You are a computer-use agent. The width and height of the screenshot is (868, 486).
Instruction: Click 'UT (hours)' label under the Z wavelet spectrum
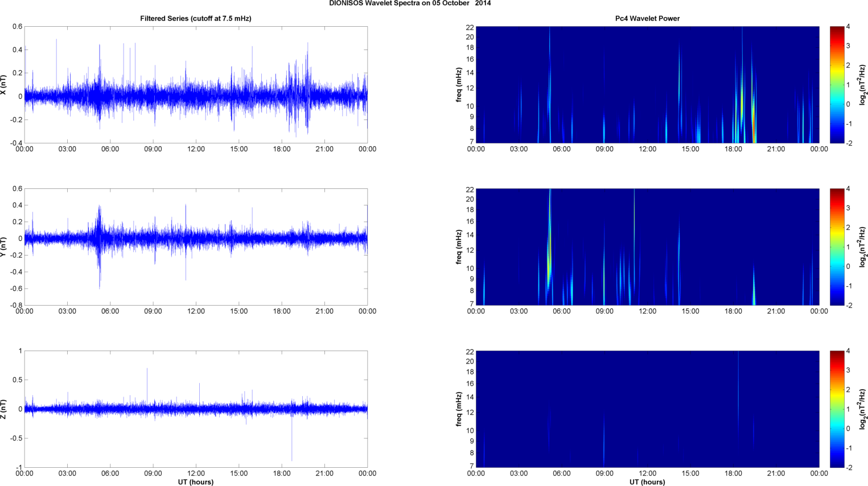click(x=647, y=482)
